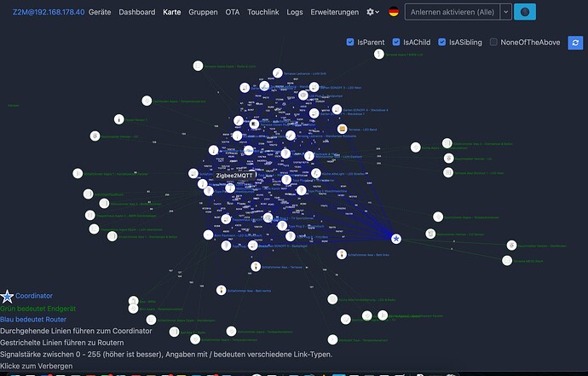Click Kinderzimmer Ikea 1 - Stehlampe & Rollos node

tap(112, 236)
